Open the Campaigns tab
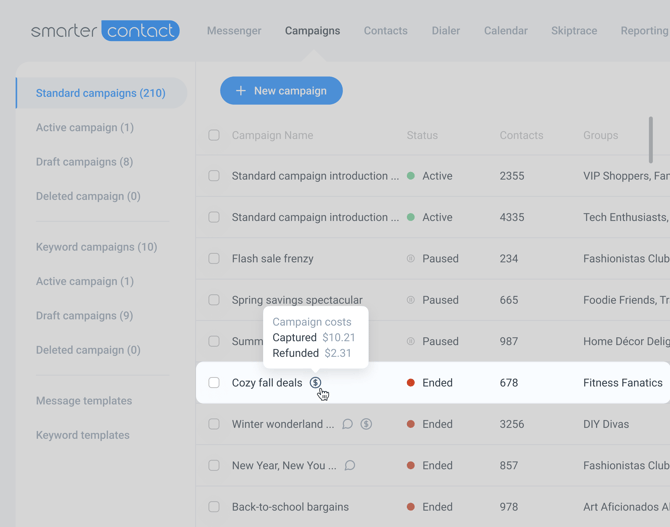 click(312, 31)
